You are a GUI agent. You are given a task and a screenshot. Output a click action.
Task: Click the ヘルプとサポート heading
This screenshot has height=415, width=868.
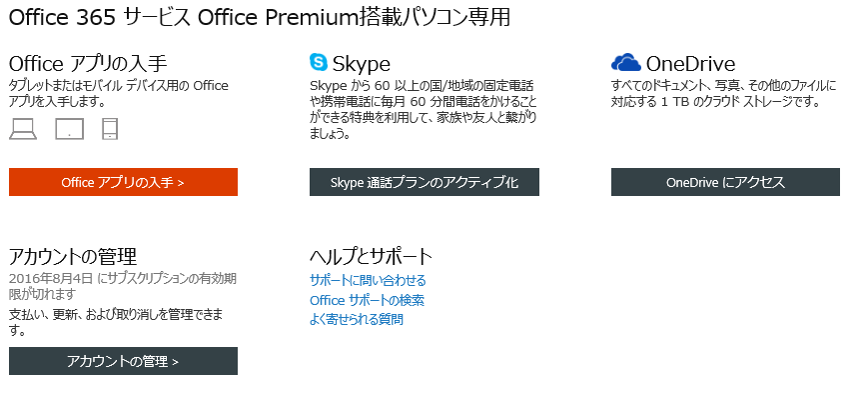pyautogui.click(x=371, y=257)
